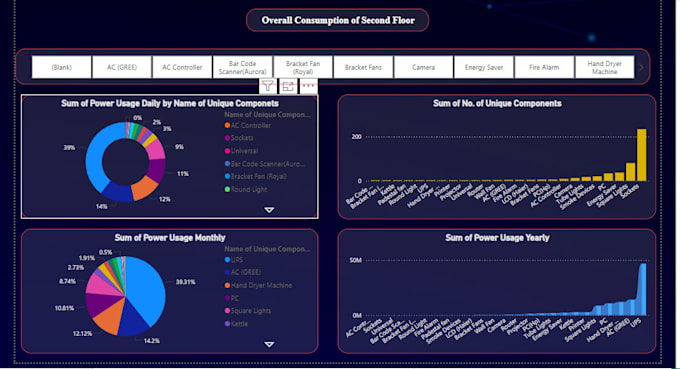Click the Sum of Power Usage Daily chart title
Viewport: 680px width, 369px height.
tap(170, 103)
